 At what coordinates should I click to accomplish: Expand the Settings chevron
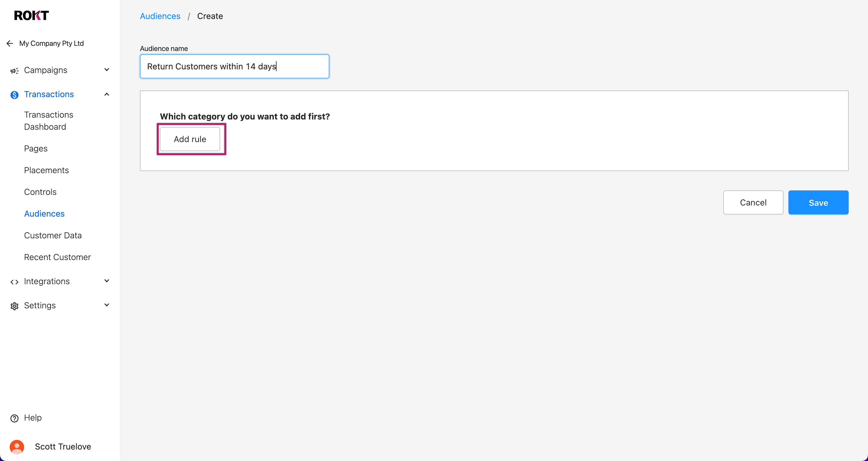(107, 305)
